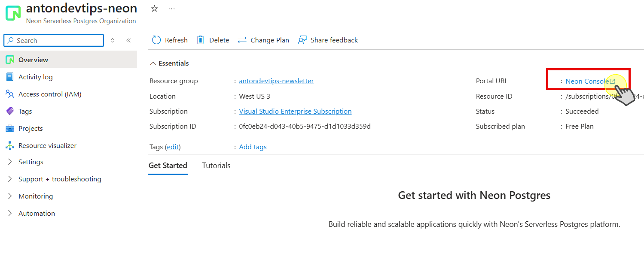
Task: Click the Delete trash can icon
Action: (200, 40)
